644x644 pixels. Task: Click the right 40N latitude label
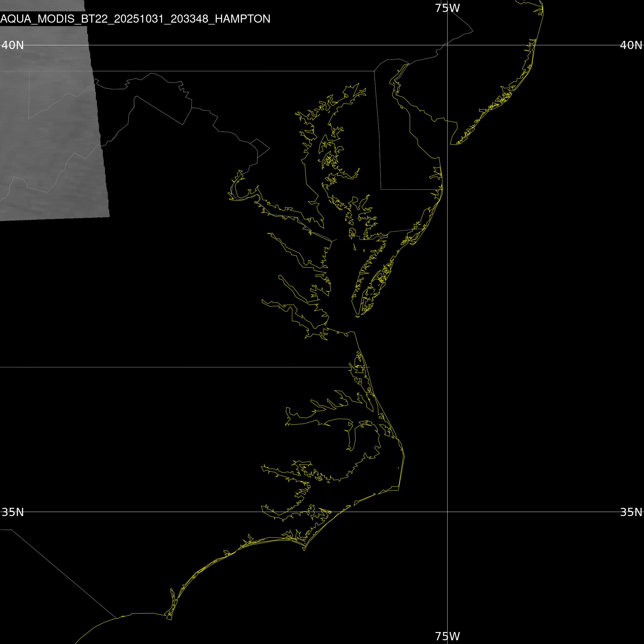click(631, 45)
